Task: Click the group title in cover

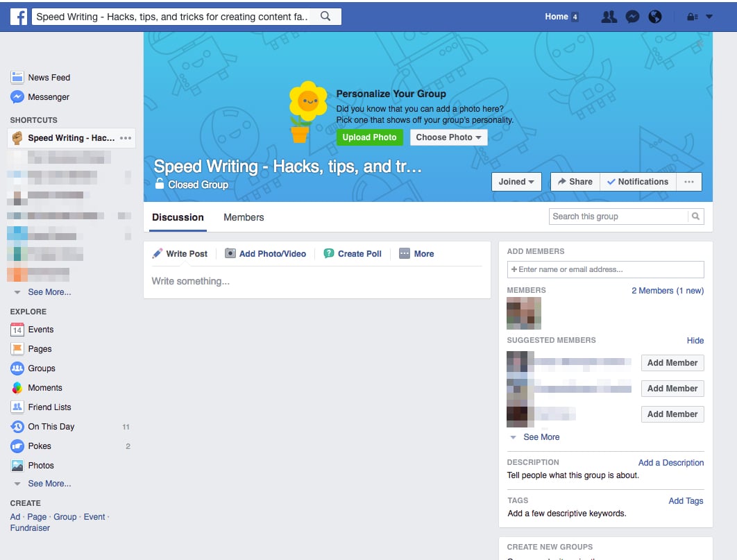Action: (288, 167)
